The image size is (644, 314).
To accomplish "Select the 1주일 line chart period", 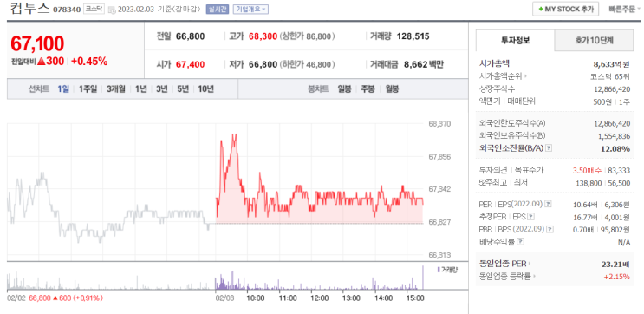I will 88,88.
